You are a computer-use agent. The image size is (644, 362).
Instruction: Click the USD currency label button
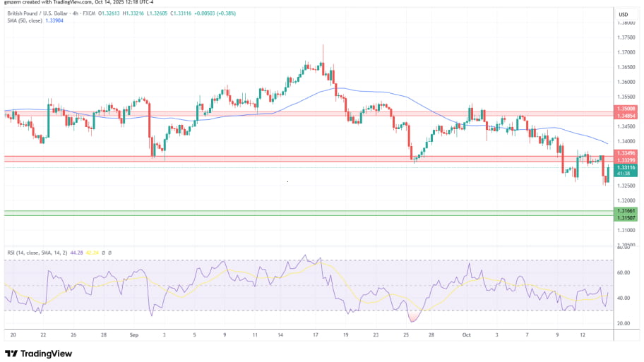click(x=624, y=15)
